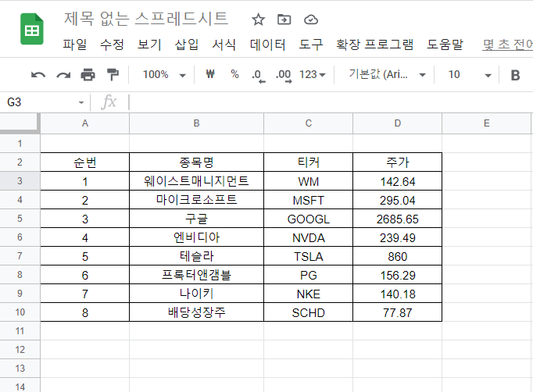The width and height of the screenshot is (533, 392).
Task: Select the price cell 2685.65
Action: [397, 219]
